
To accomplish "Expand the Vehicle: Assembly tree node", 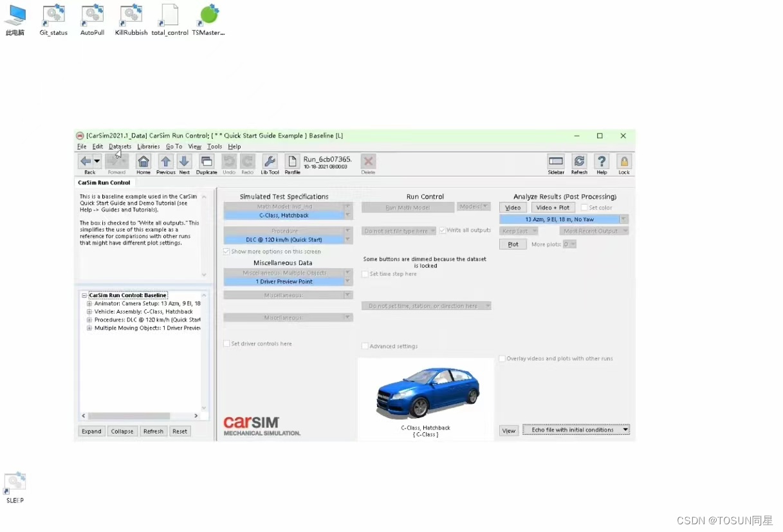I will click(x=89, y=312).
